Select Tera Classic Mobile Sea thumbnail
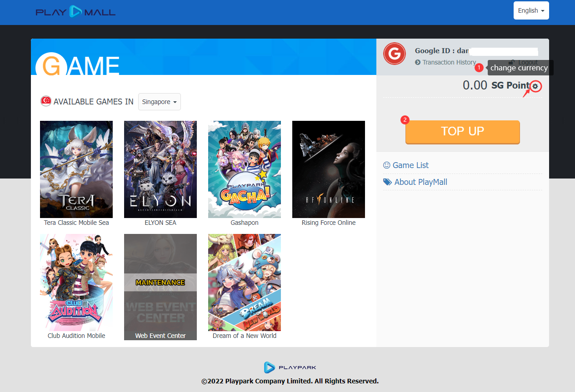575x392 pixels. (x=76, y=169)
